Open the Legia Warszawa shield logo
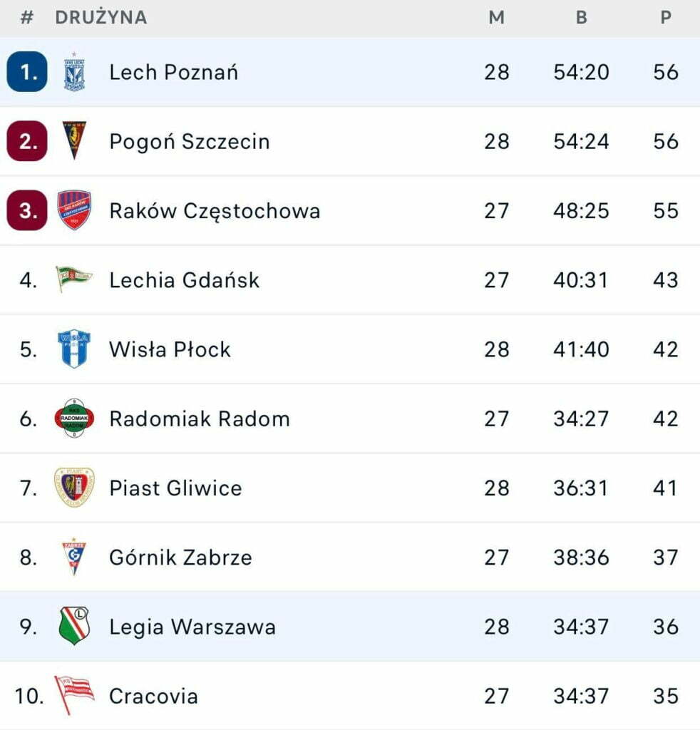 pyautogui.click(x=74, y=626)
